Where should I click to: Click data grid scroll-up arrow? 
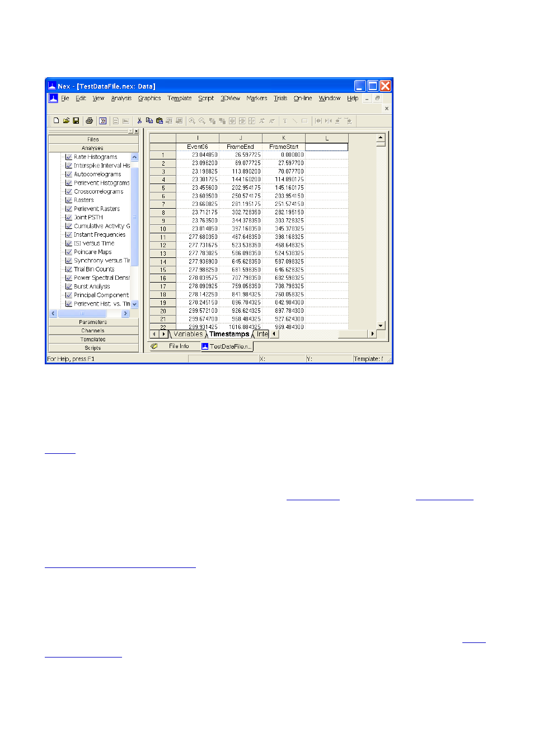pyautogui.click(x=381, y=137)
